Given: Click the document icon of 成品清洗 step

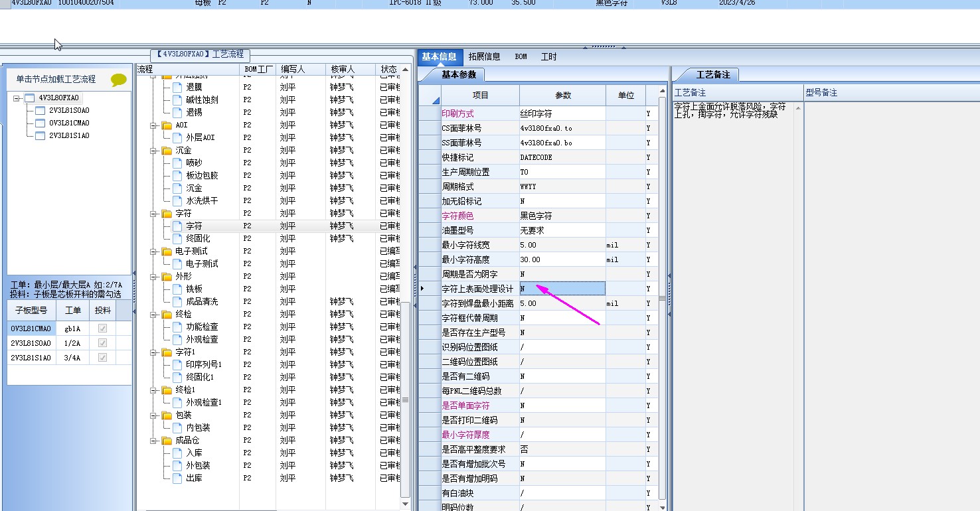Looking at the screenshot, I should point(177,301).
